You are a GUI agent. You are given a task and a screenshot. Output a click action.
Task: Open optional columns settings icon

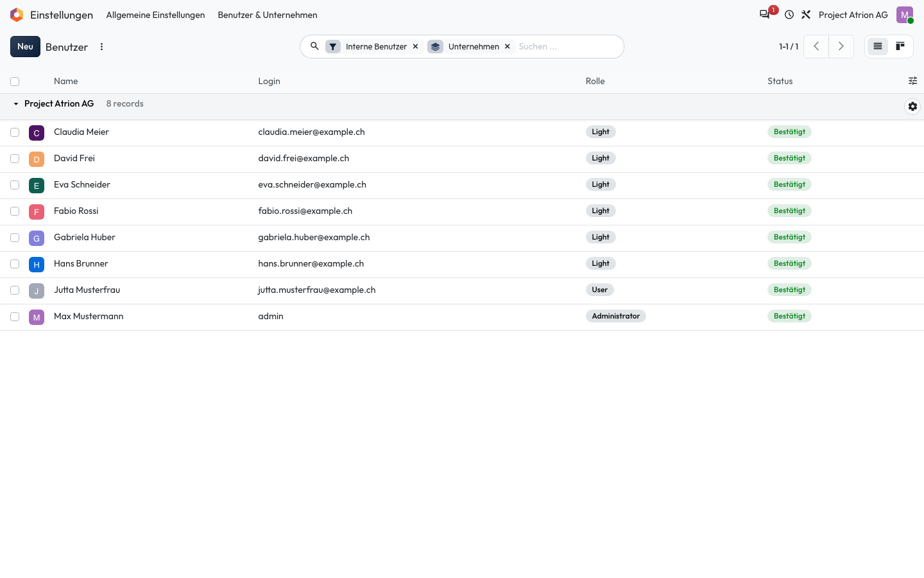click(912, 81)
